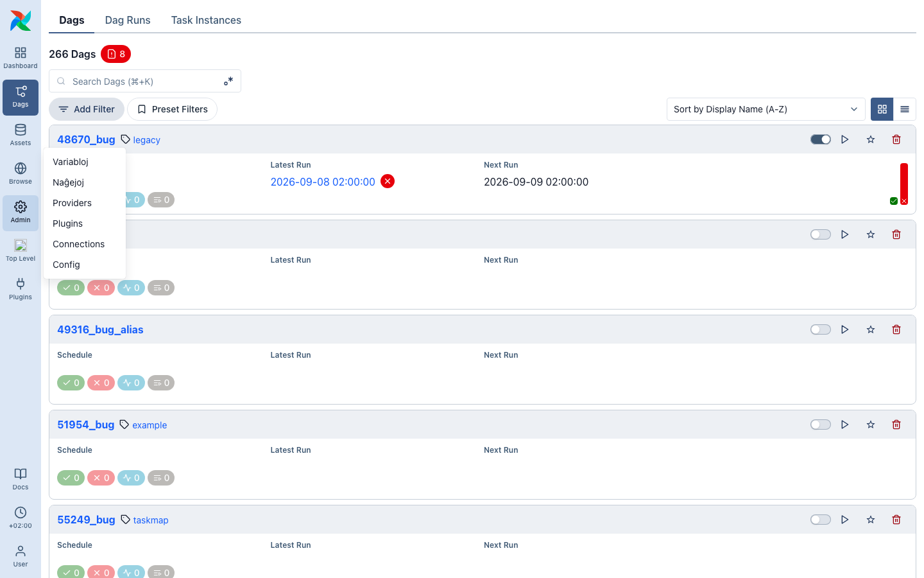Screen dimensions: 924x578
Task: Click the advanced search regex icon
Action: 228,81
